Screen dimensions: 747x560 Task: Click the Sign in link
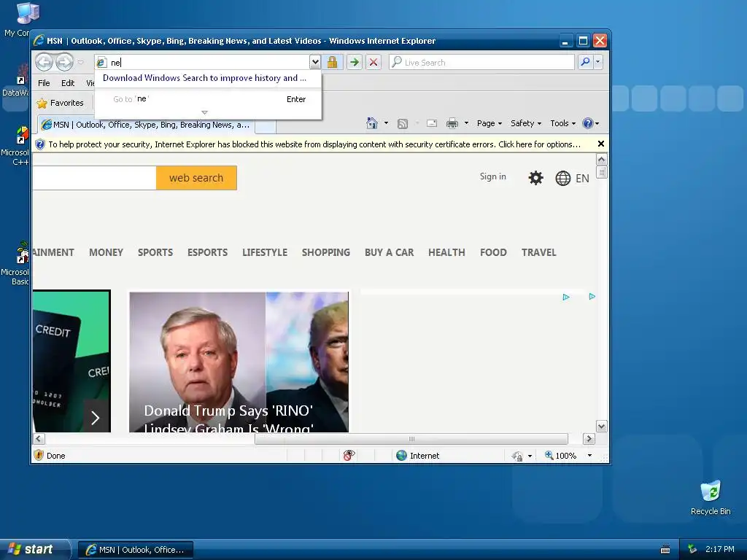point(492,176)
